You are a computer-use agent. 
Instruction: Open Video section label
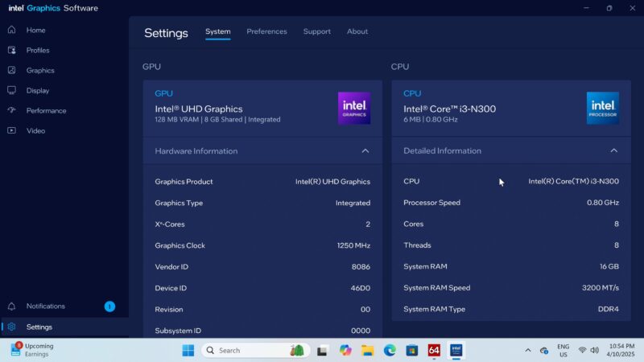35,130
